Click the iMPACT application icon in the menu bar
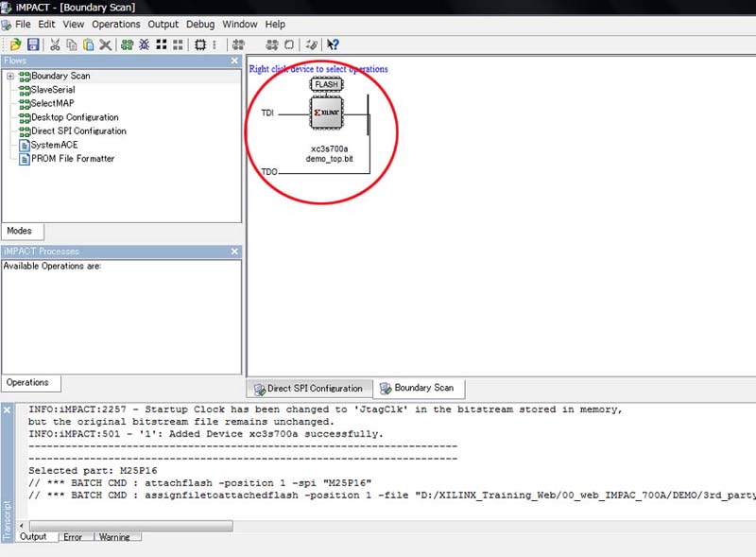This screenshot has height=557, width=756. tap(7, 25)
